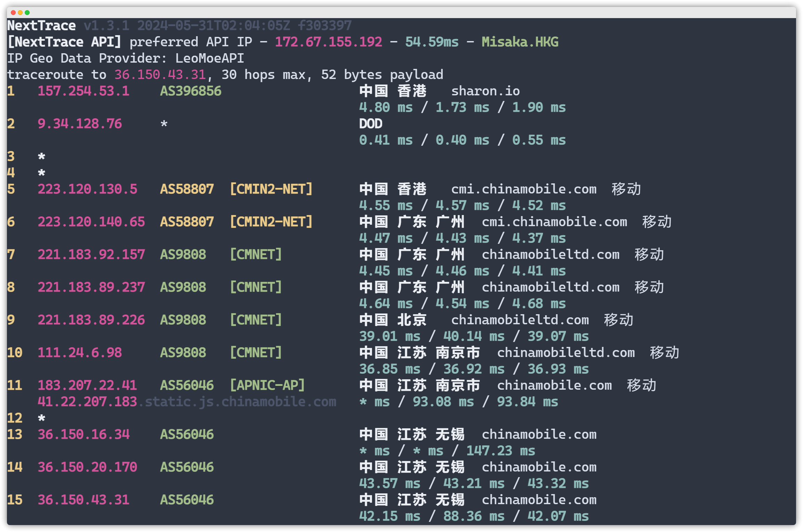Image resolution: width=803 pixels, height=532 pixels.
Task: Click hop 6 IP 223.120.140.65
Action: [x=91, y=222]
